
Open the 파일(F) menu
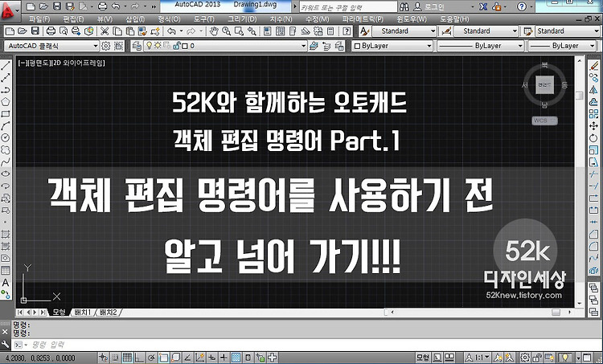click(x=39, y=18)
